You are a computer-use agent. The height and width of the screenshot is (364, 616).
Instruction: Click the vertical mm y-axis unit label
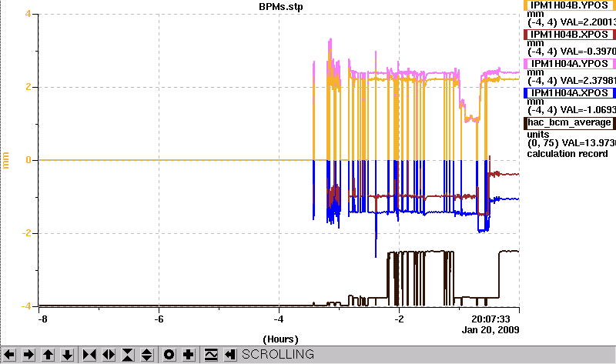(5, 160)
